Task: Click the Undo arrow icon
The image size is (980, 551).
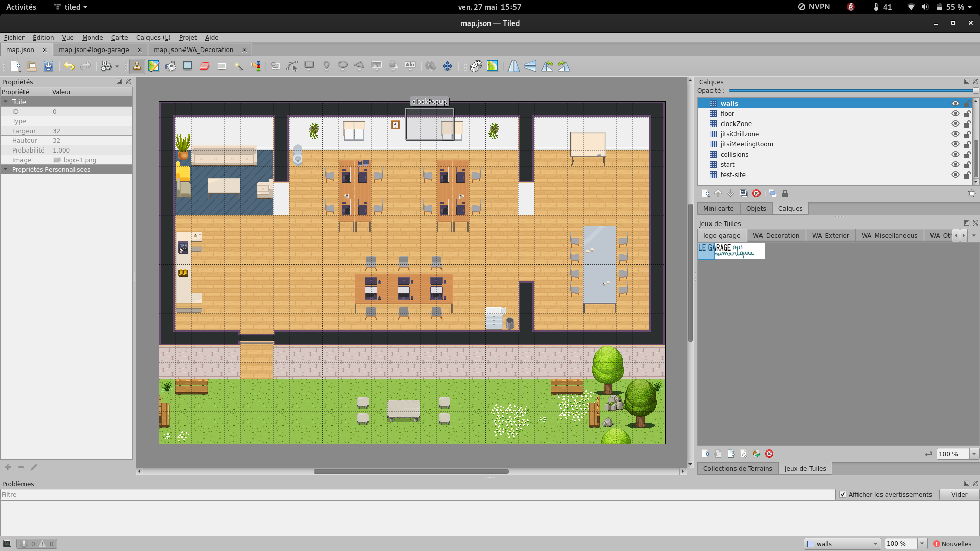Action: tap(69, 66)
